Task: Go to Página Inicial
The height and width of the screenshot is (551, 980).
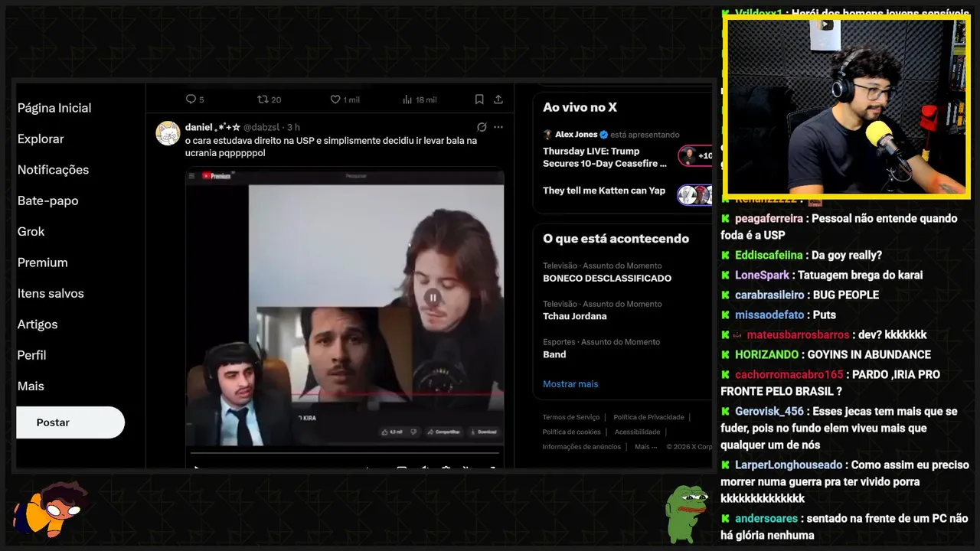Action: pos(54,108)
